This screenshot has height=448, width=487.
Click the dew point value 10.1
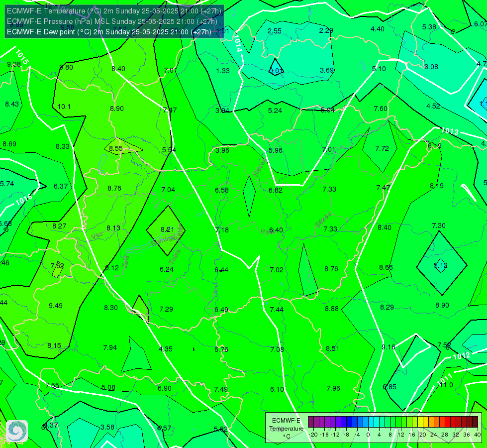point(64,107)
